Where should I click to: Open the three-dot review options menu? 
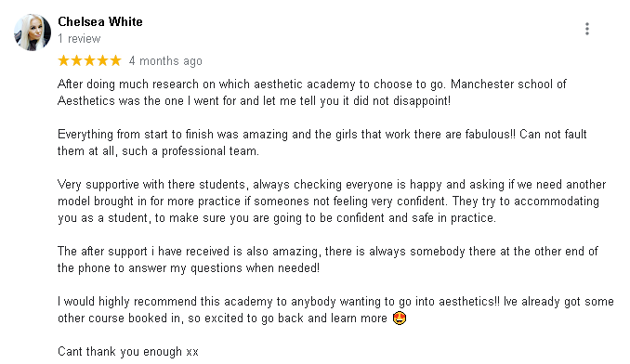[x=587, y=29]
